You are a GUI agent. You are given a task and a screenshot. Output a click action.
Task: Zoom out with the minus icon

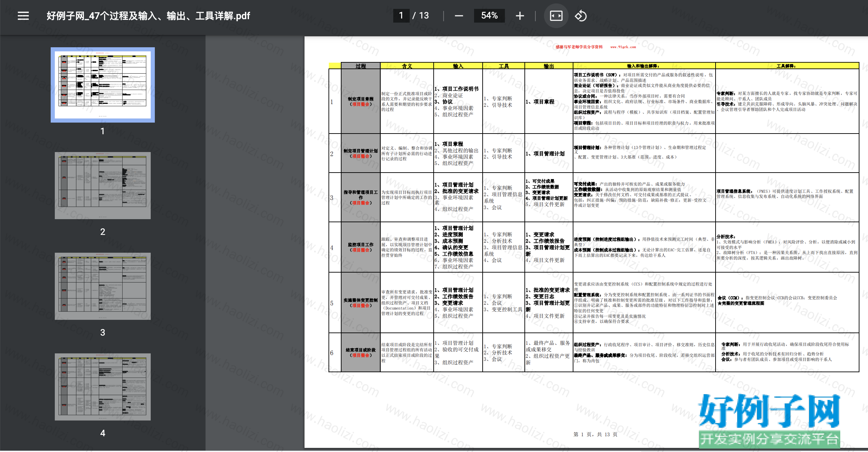[459, 16]
